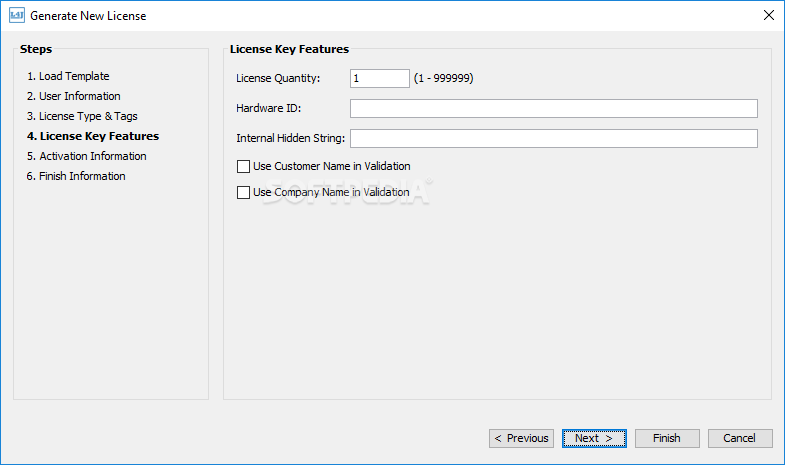Click the app icon in title bar

pyautogui.click(x=17, y=16)
